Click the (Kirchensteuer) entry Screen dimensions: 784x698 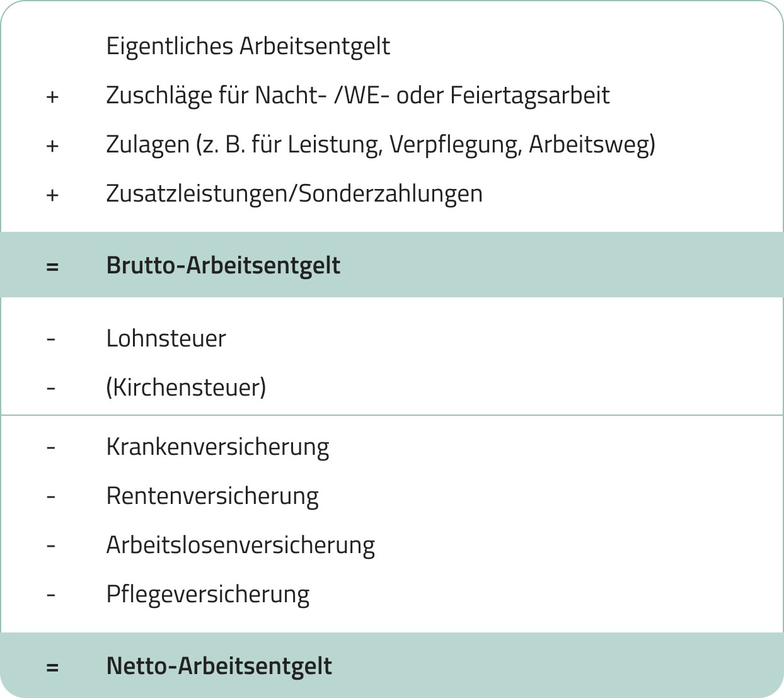(x=186, y=387)
